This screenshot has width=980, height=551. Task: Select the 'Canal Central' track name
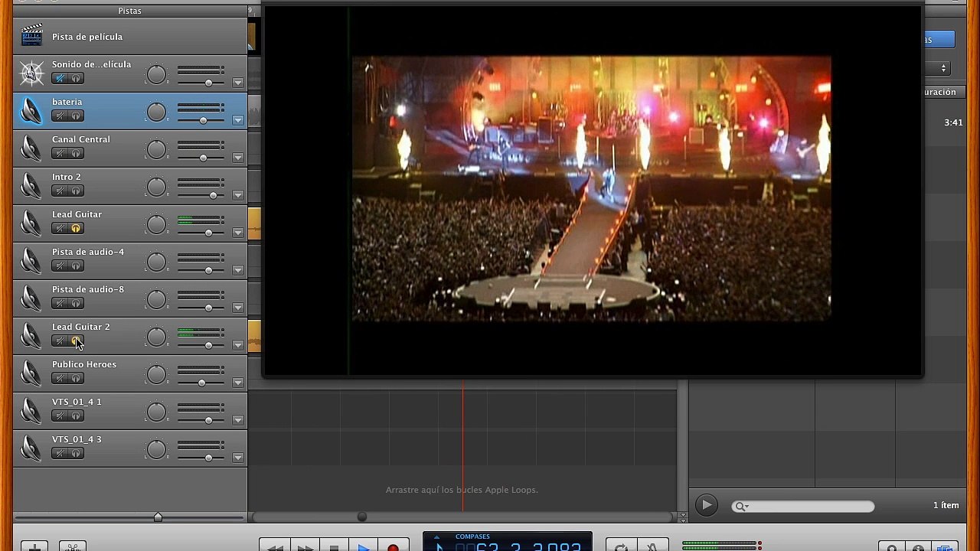pyautogui.click(x=81, y=139)
